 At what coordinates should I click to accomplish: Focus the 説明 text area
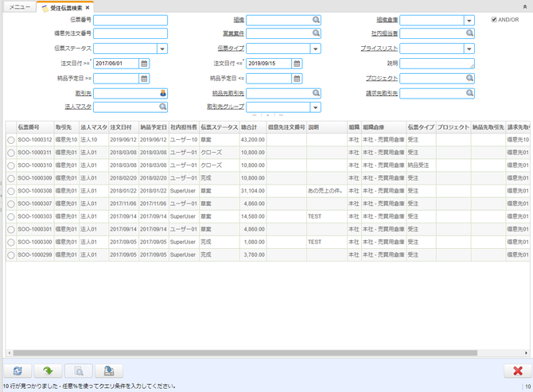point(438,64)
